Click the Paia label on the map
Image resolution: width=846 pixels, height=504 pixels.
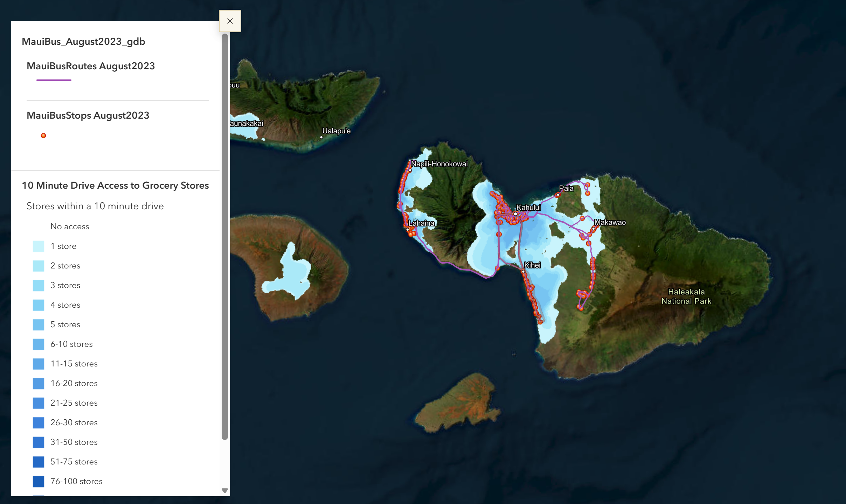click(566, 188)
